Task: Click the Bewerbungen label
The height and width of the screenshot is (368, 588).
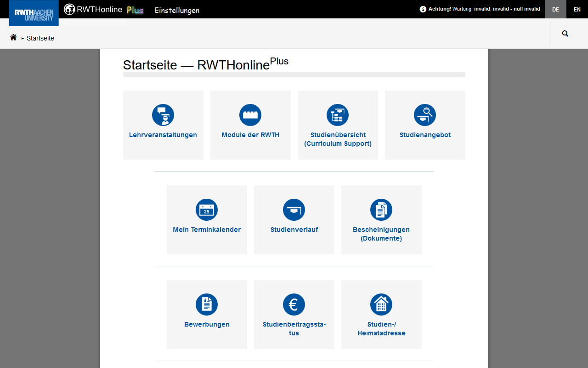Action: pyautogui.click(x=207, y=324)
